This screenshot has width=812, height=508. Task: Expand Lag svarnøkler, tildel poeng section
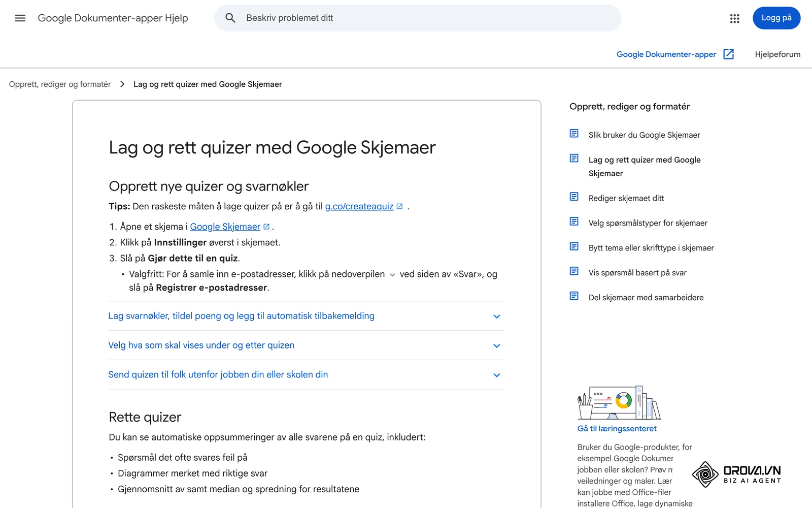pos(306,316)
